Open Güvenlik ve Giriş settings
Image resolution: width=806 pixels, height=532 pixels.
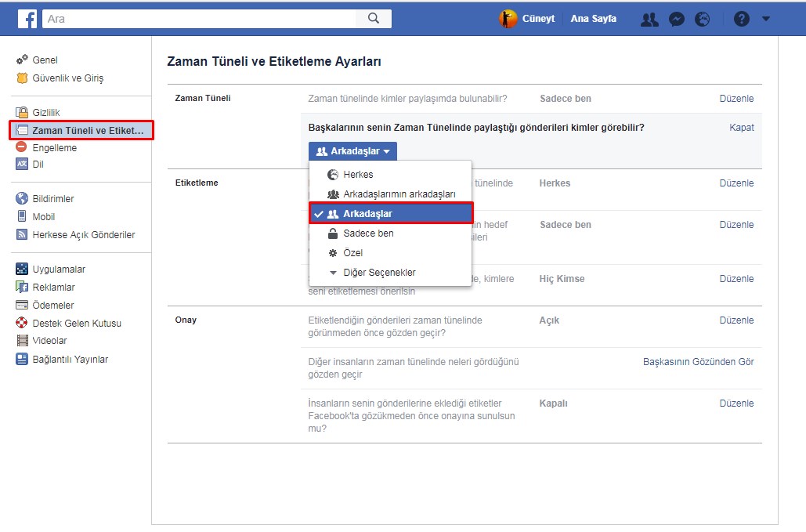[x=67, y=78]
